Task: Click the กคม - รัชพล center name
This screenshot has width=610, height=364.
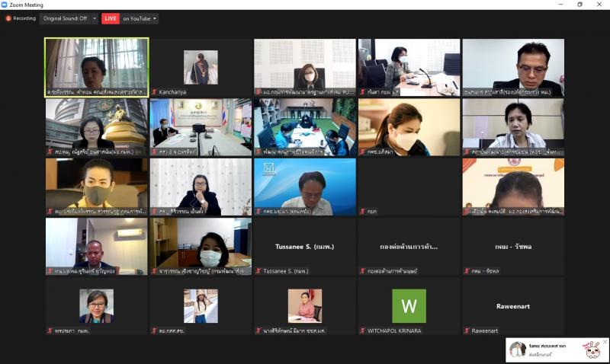Action: pyautogui.click(x=513, y=246)
